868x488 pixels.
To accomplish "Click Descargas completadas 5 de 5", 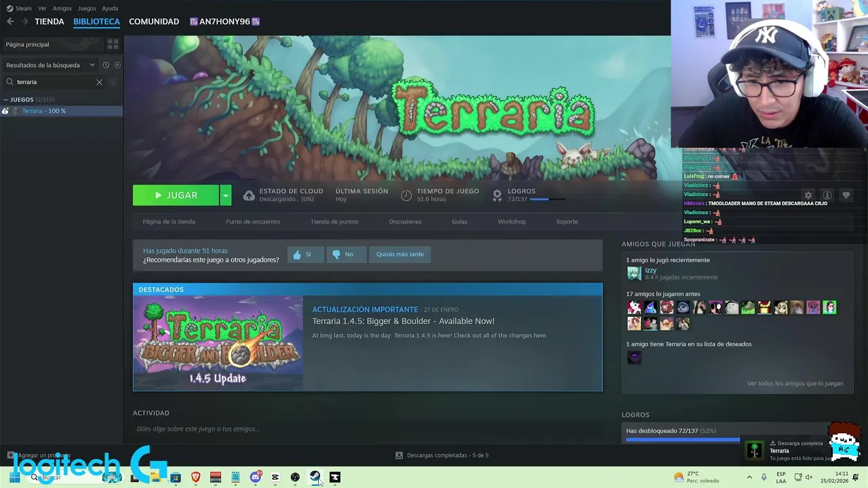I will (448, 455).
